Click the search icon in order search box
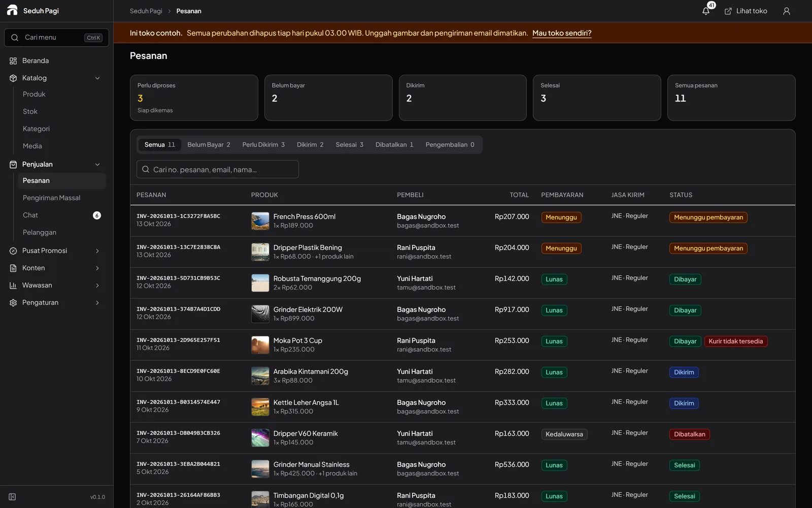 click(146, 169)
